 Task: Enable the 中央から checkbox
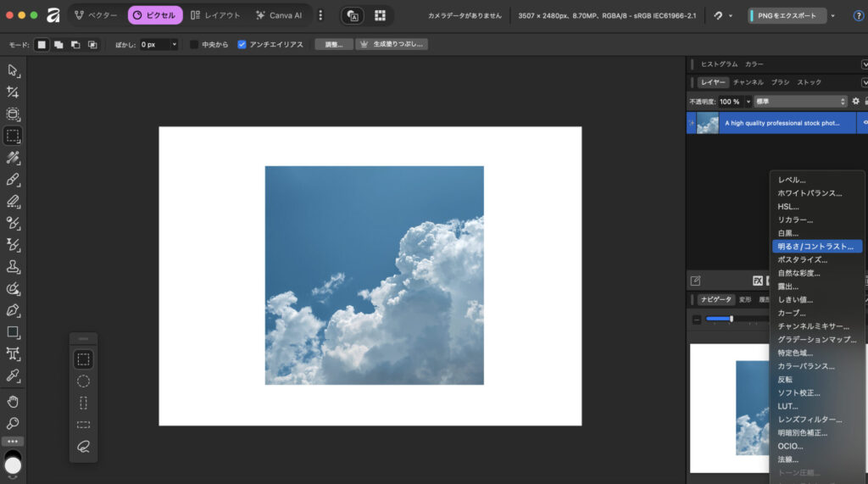(x=194, y=44)
